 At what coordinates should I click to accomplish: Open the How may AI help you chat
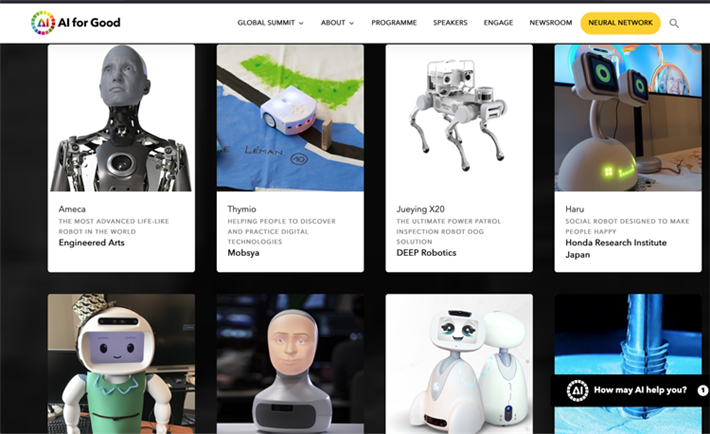[x=640, y=390]
